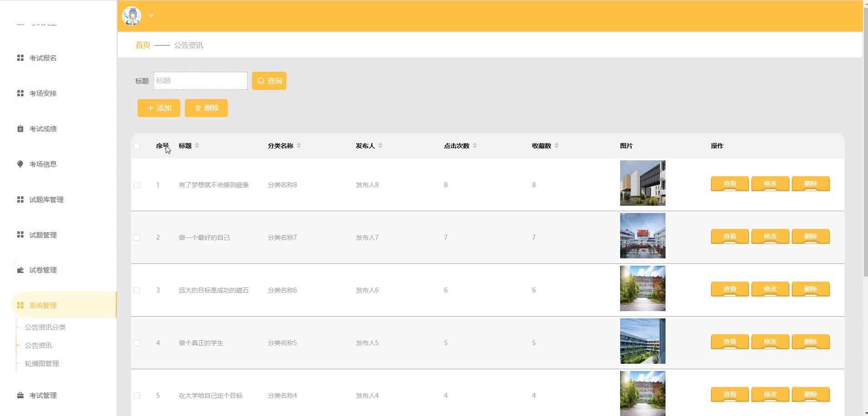The image size is (868, 416).
Task: Open 公告资讯分类 submenu item
Action: pyautogui.click(x=45, y=327)
